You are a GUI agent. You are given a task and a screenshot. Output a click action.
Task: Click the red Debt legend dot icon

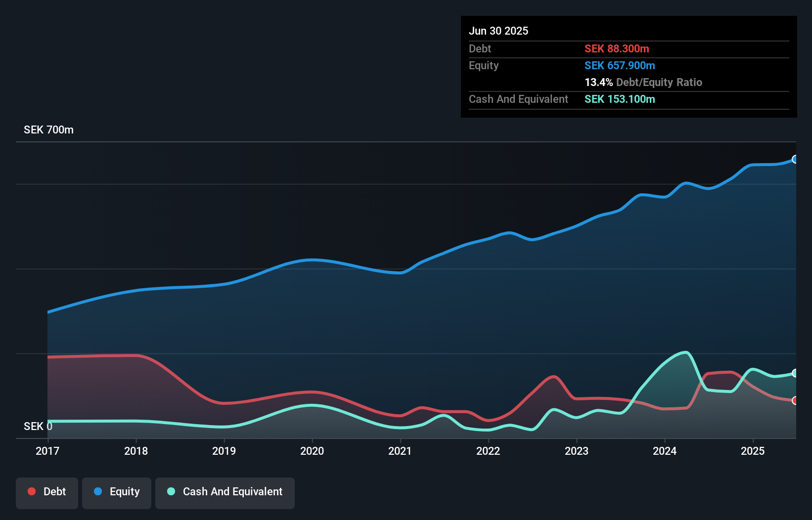pos(32,491)
